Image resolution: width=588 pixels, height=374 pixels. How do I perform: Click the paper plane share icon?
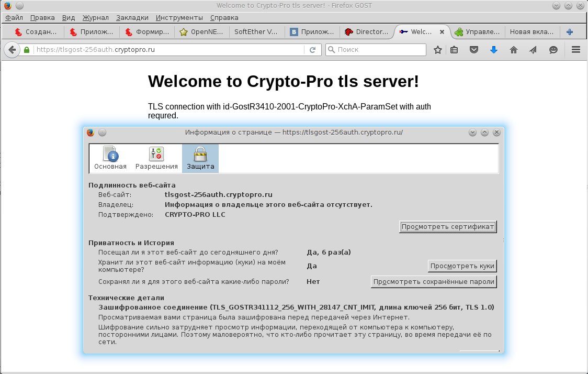[x=533, y=50]
